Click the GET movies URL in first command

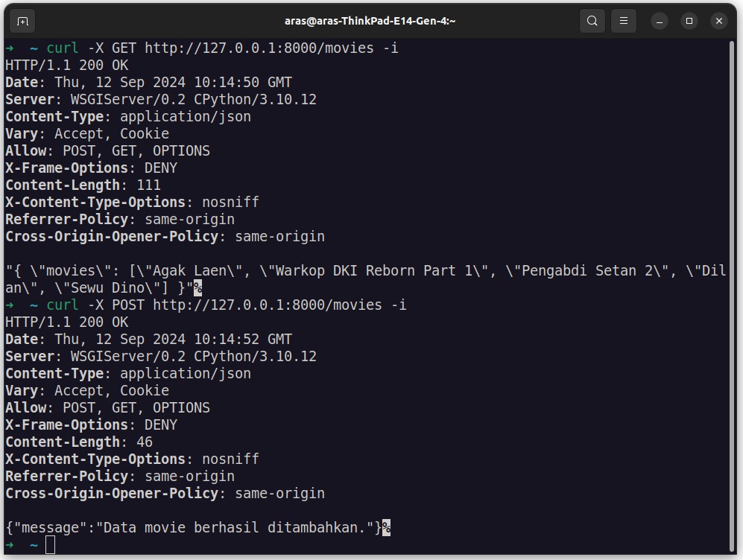(259, 48)
